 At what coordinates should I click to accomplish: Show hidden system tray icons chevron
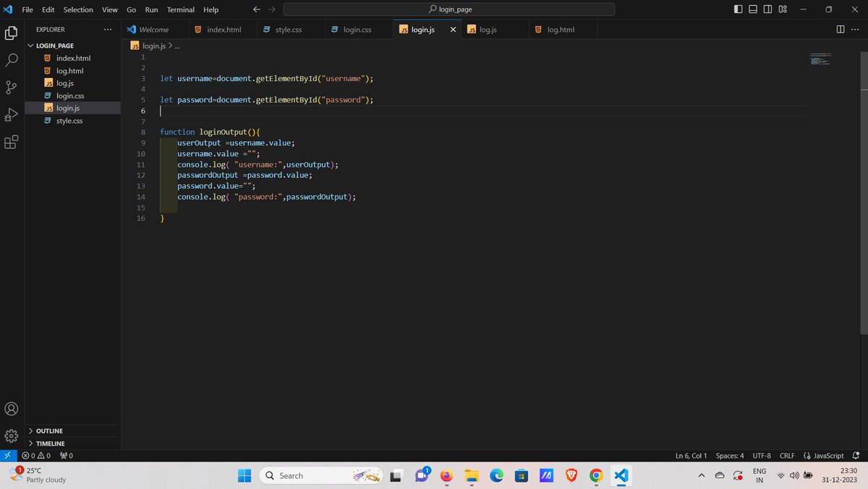tap(701, 475)
